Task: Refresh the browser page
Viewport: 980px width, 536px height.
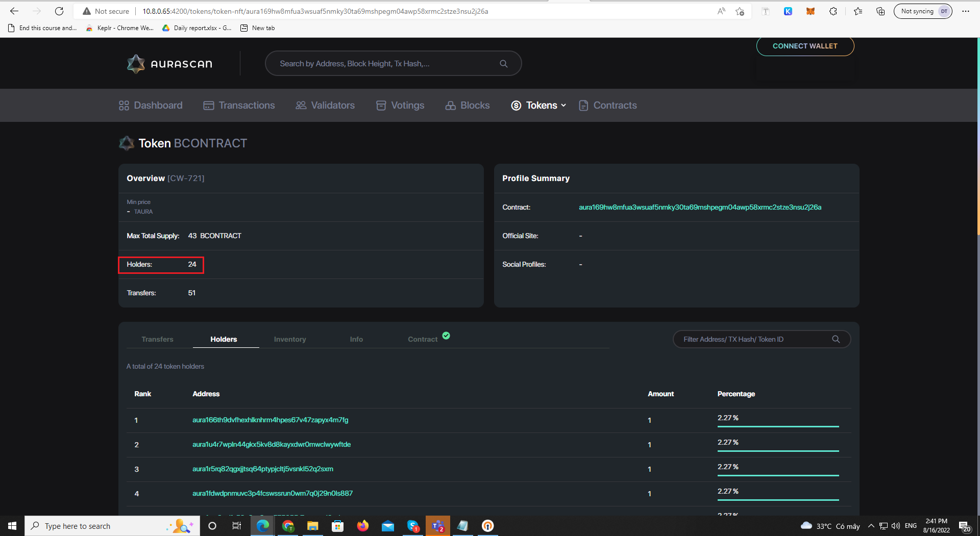Action: (x=59, y=11)
